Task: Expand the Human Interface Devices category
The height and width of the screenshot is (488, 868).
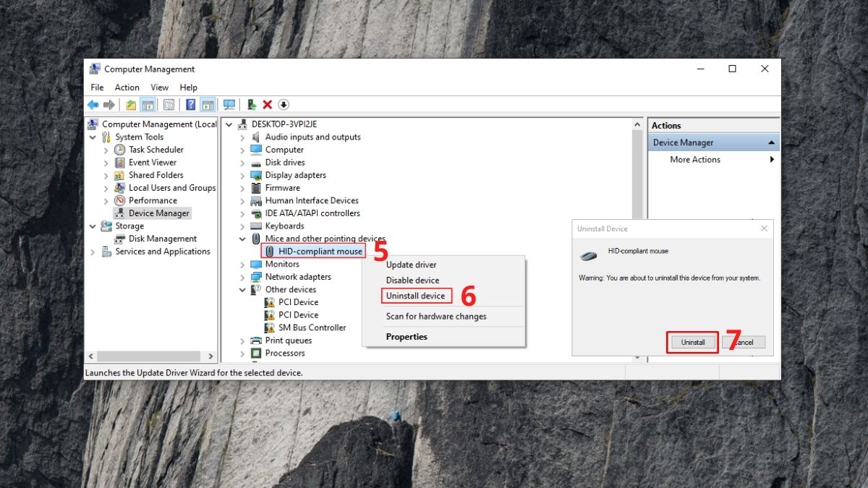Action: pyautogui.click(x=242, y=201)
